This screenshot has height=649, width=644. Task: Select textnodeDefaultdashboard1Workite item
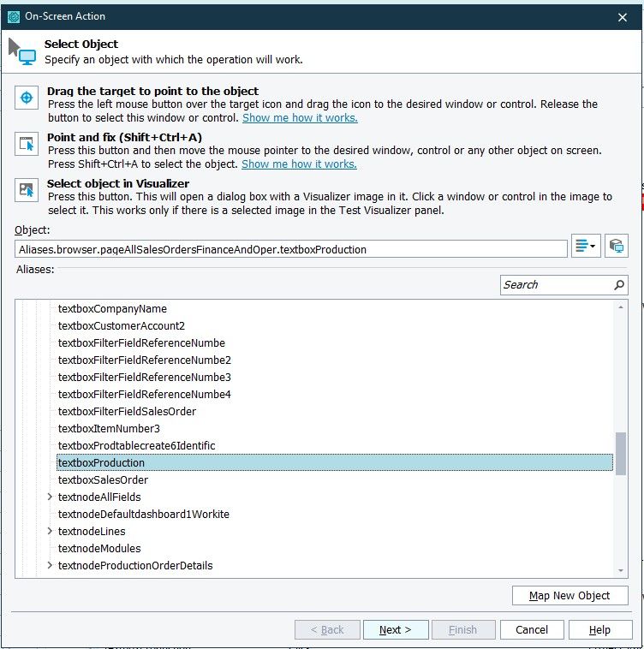click(x=144, y=514)
